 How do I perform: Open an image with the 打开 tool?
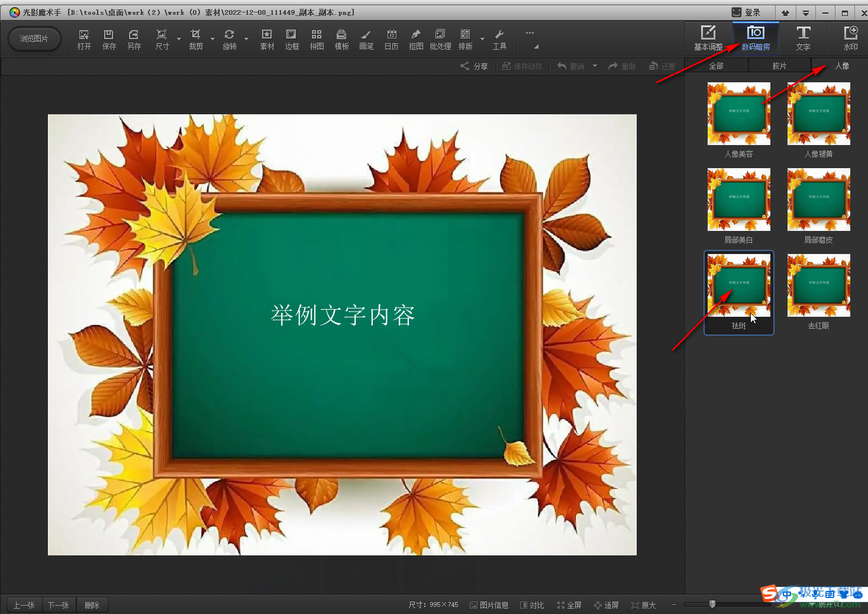(84, 40)
